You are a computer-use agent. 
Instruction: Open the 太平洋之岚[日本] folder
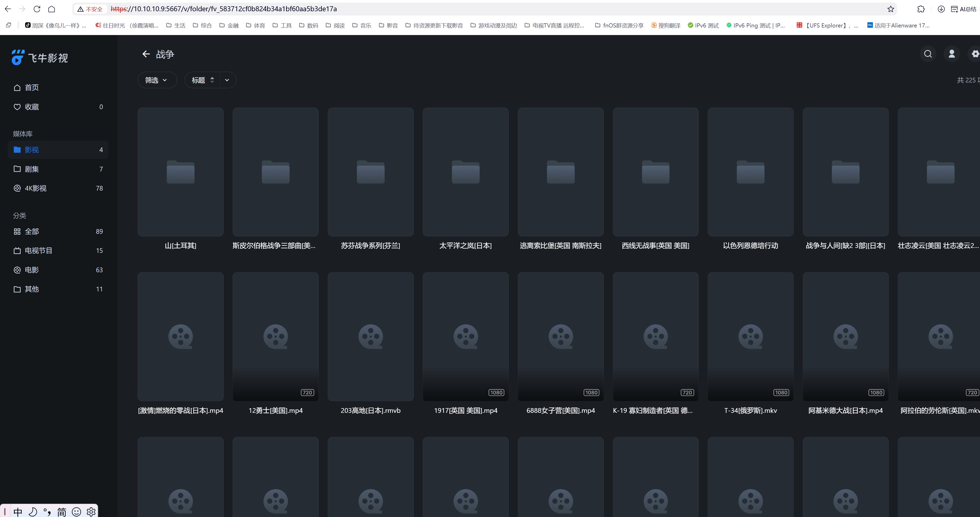(x=466, y=172)
